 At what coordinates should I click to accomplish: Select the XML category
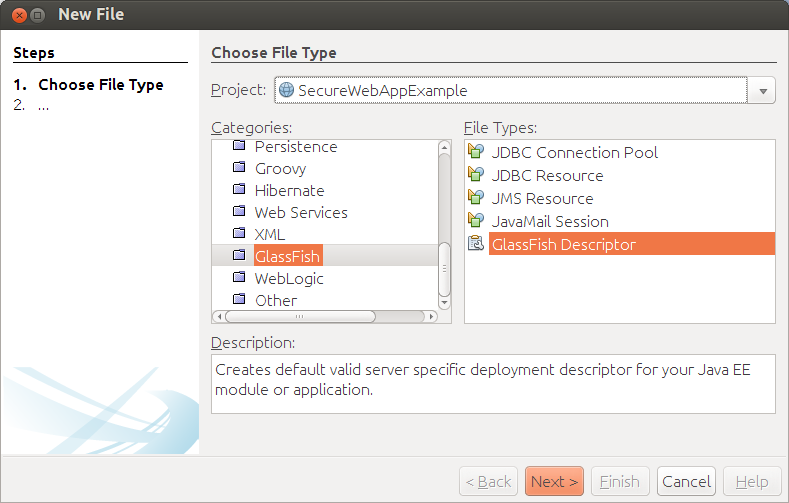(270, 235)
